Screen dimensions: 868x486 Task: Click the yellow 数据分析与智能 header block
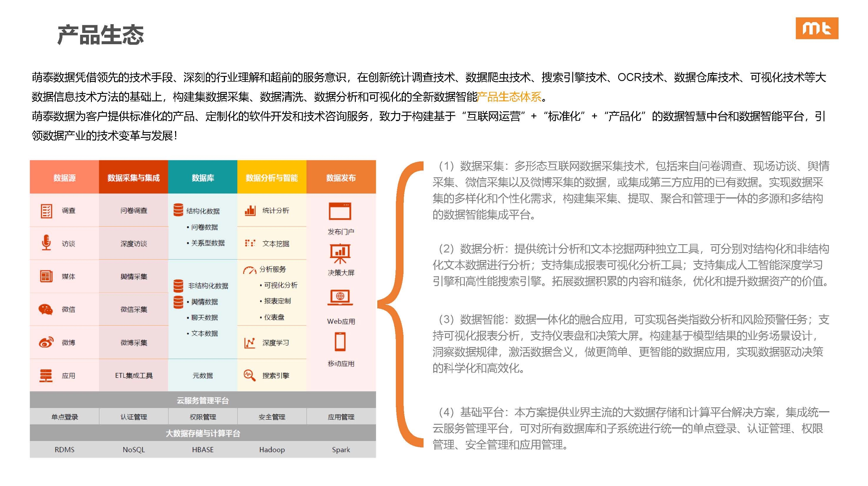point(272,178)
